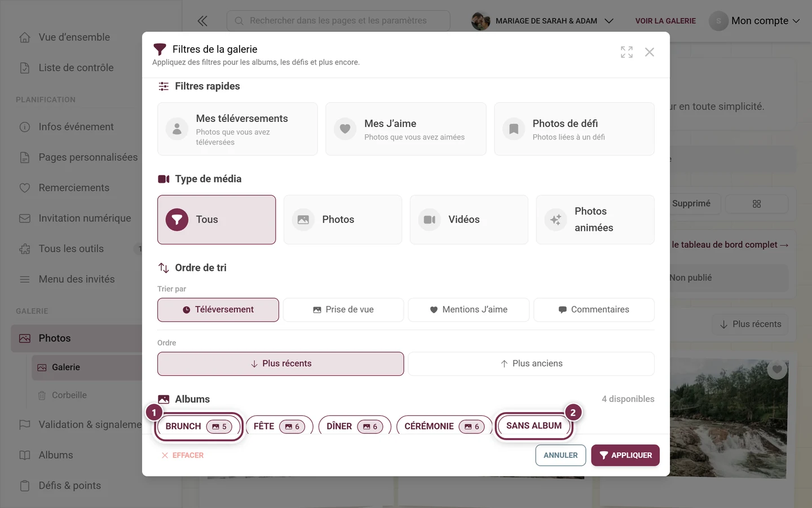Image resolution: width=812 pixels, height=508 pixels.
Task: Open Vue d'ensemble home icon
Action: click(x=25, y=37)
